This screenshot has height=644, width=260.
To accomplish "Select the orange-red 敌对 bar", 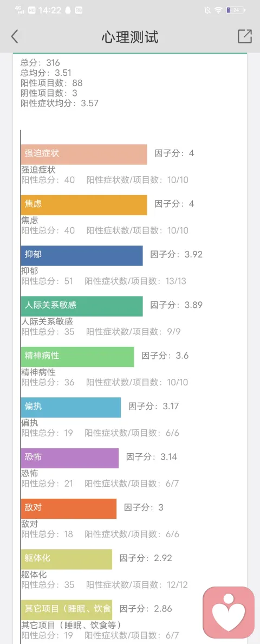I will point(68,508).
